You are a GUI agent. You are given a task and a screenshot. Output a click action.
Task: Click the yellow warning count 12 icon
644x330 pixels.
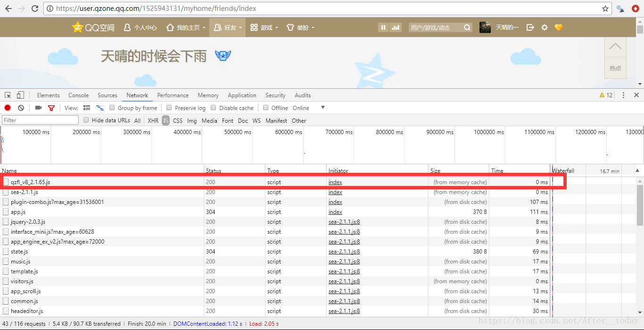coord(606,95)
